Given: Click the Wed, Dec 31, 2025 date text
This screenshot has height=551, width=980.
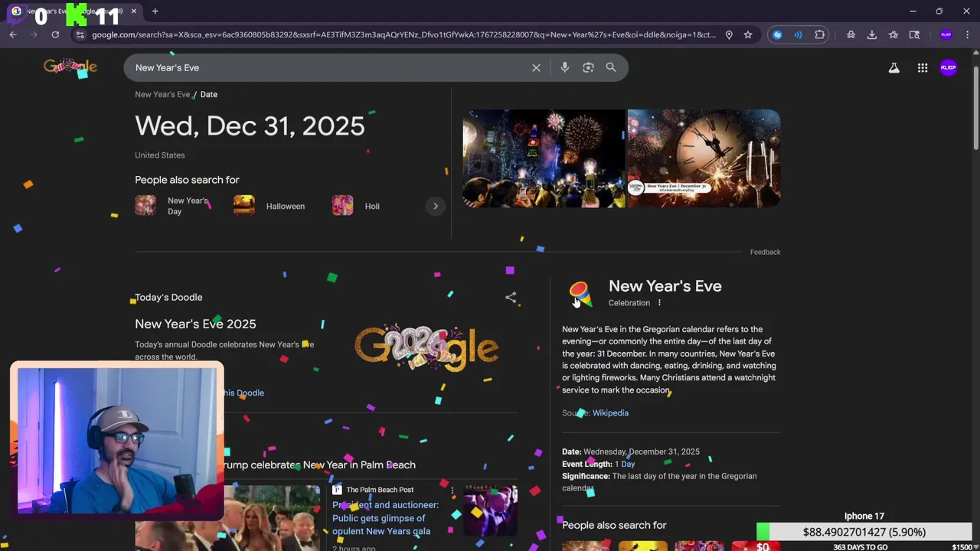Looking at the screenshot, I should 250,126.
